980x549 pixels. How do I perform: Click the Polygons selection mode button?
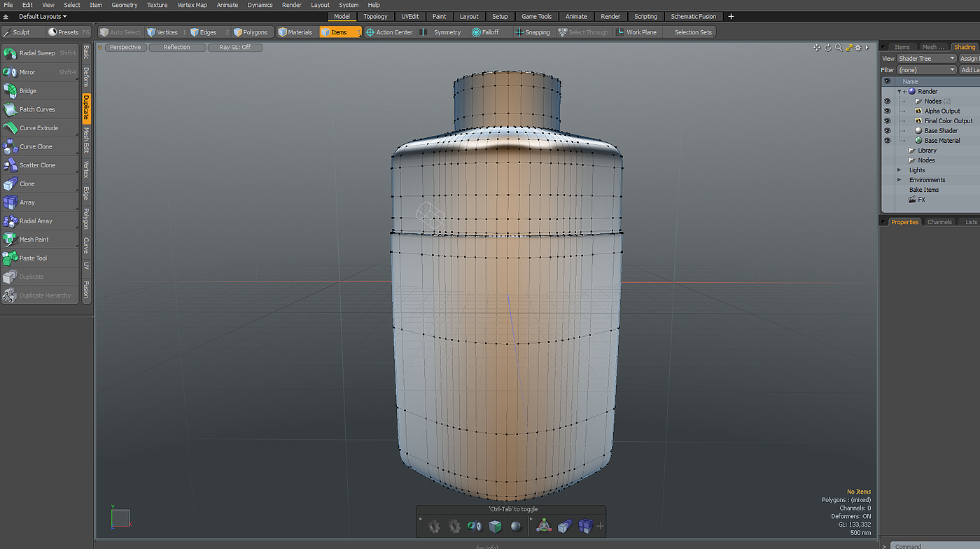point(251,32)
